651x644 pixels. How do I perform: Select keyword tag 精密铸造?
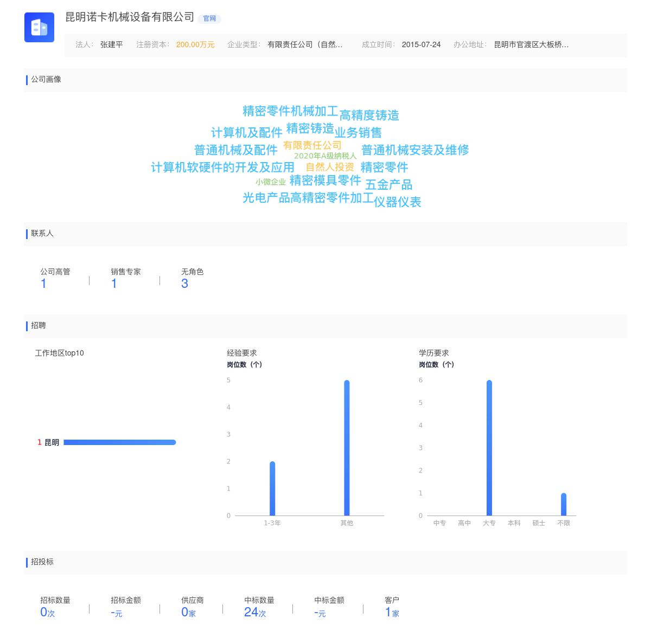pos(310,128)
